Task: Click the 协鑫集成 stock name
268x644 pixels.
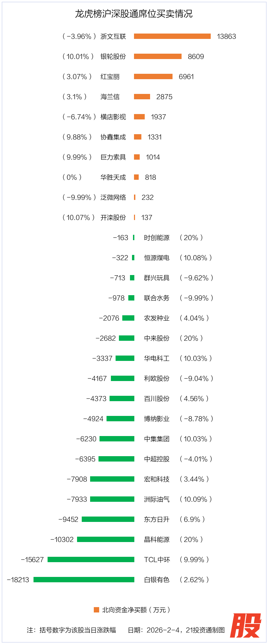Action: (113, 137)
